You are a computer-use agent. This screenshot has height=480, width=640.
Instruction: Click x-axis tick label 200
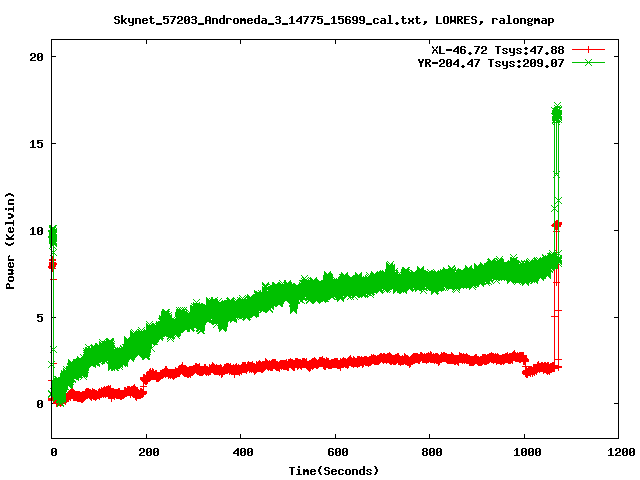[x=149, y=452]
